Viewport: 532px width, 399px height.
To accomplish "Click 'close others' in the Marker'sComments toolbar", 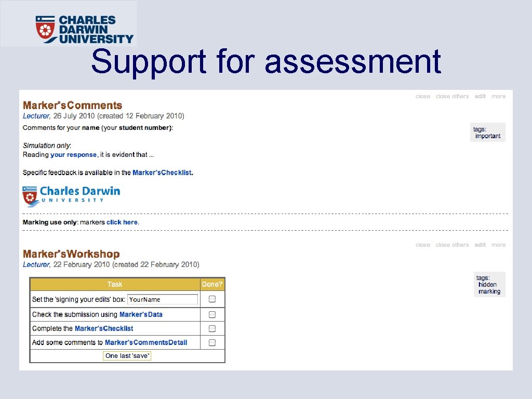I will [x=453, y=96].
